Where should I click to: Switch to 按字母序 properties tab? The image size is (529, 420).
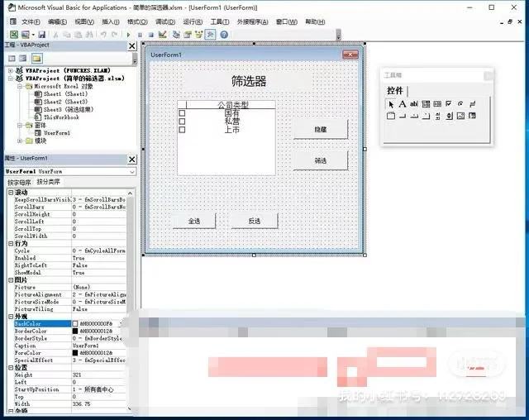(x=19, y=182)
